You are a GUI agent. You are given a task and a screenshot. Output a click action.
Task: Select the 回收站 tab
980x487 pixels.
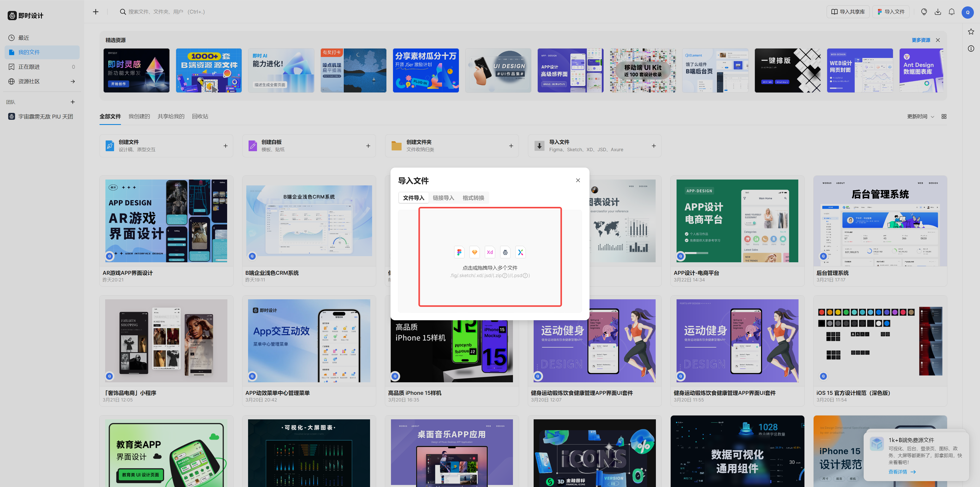coord(200,116)
